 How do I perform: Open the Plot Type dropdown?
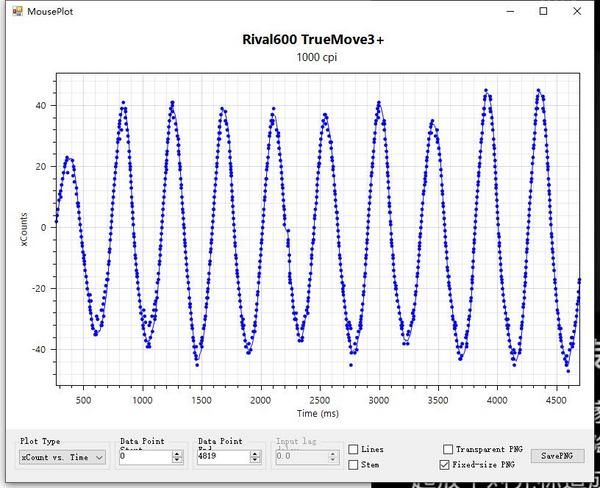62,457
